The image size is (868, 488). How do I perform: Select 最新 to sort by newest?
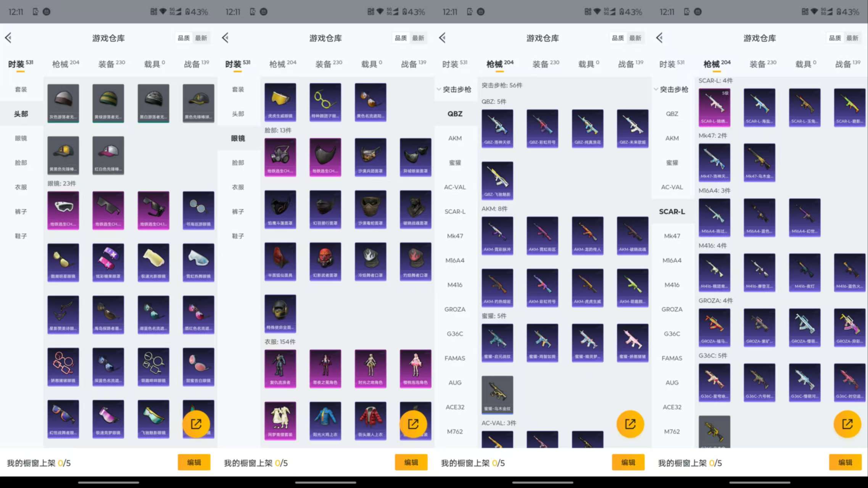[202, 38]
